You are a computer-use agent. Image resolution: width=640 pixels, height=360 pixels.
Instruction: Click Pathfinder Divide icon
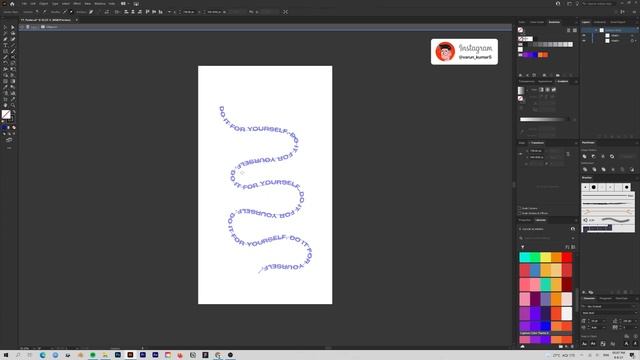point(584,169)
